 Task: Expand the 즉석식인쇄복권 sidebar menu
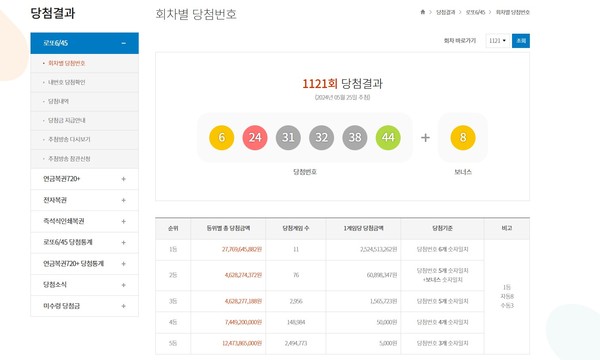(124, 221)
